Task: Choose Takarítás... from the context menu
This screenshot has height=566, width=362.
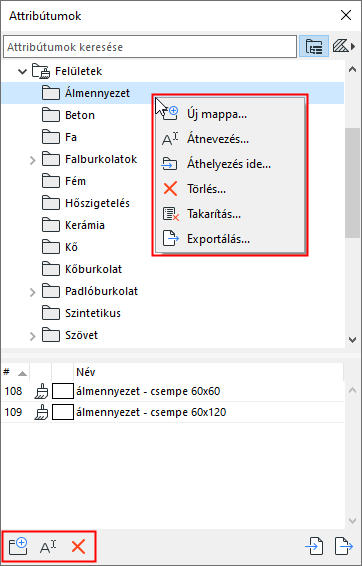Action: [230, 214]
